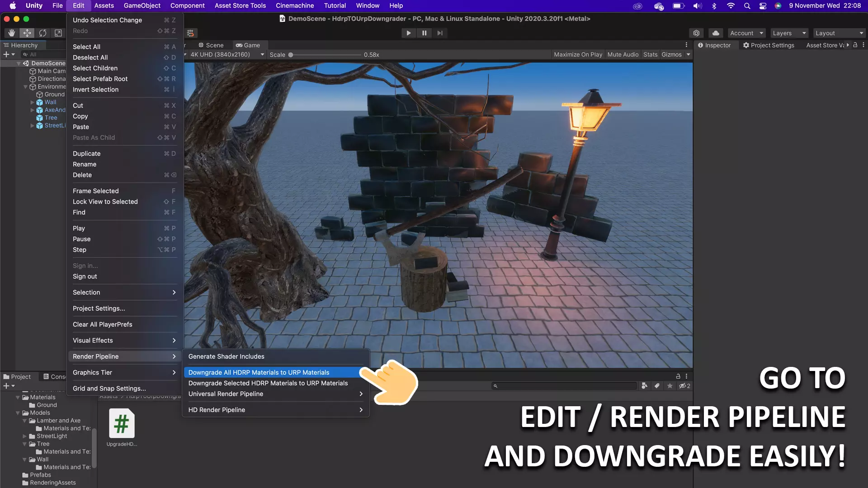The width and height of the screenshot is (868, 488).
Task: Select the Move tool in the toolbar
Action: pyautogui.click(x=27, y=33)
